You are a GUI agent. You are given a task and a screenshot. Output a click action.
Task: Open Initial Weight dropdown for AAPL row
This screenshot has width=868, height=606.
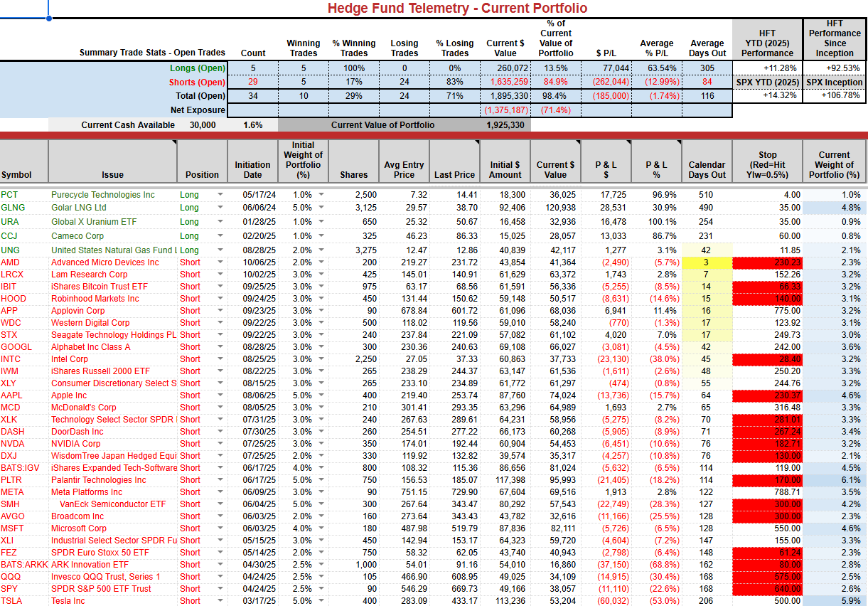(321, 395)
